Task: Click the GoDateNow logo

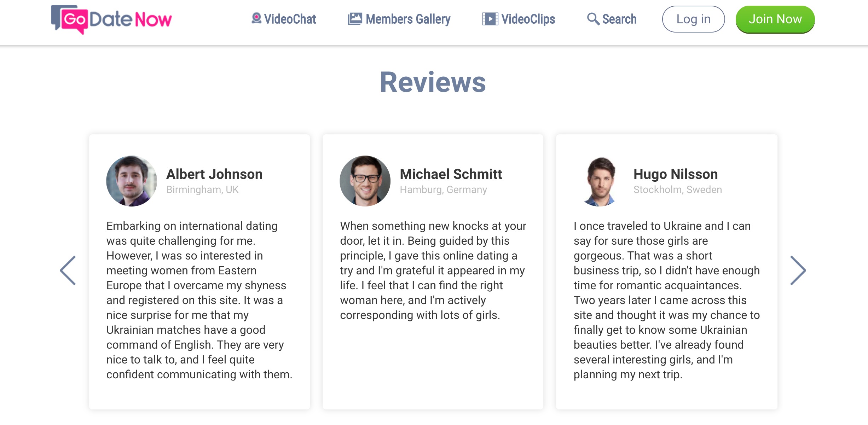Action: click(x=111, y=19)
